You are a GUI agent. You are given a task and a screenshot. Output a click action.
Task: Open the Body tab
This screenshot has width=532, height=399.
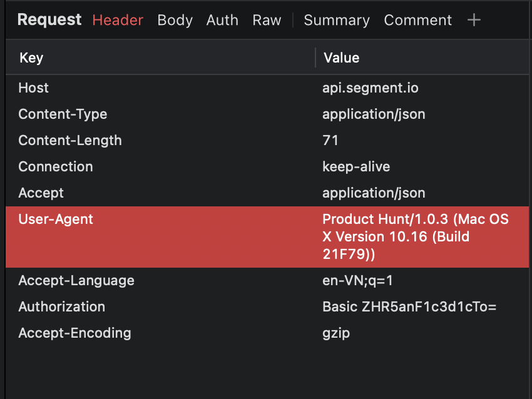click(175, 21)
